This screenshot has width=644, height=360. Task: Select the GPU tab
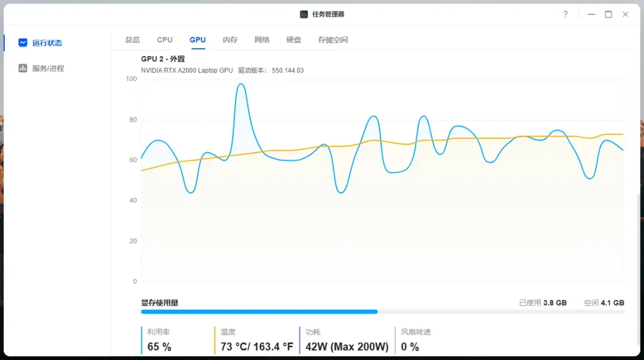[197, 39]
